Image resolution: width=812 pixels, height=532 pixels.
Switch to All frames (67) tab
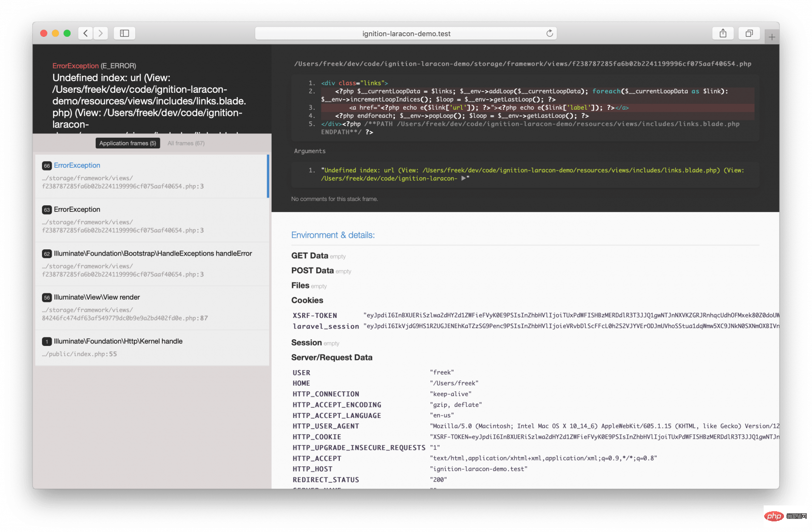[186, 143]
